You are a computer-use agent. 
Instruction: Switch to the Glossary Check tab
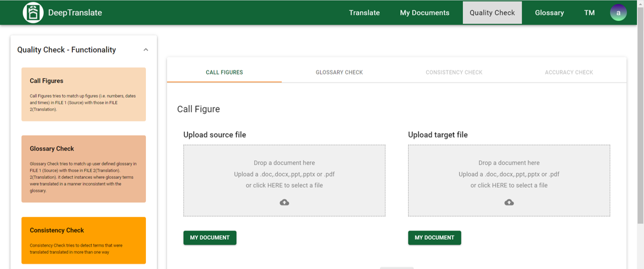339,72
